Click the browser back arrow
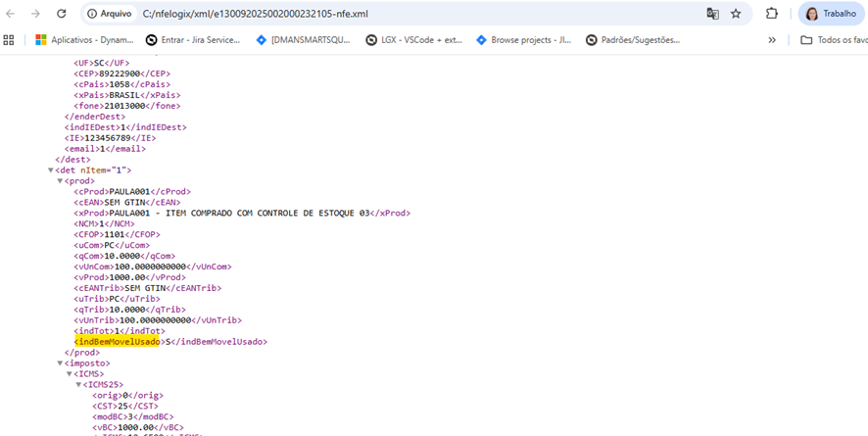Screen dimensions: 868x436 click(11, 14)
